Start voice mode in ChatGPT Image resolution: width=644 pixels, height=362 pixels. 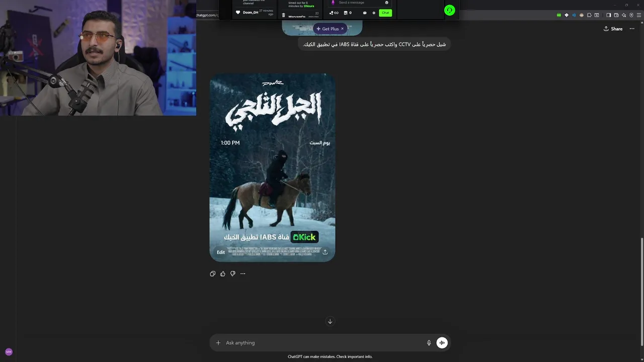click(x=442, y=343)
